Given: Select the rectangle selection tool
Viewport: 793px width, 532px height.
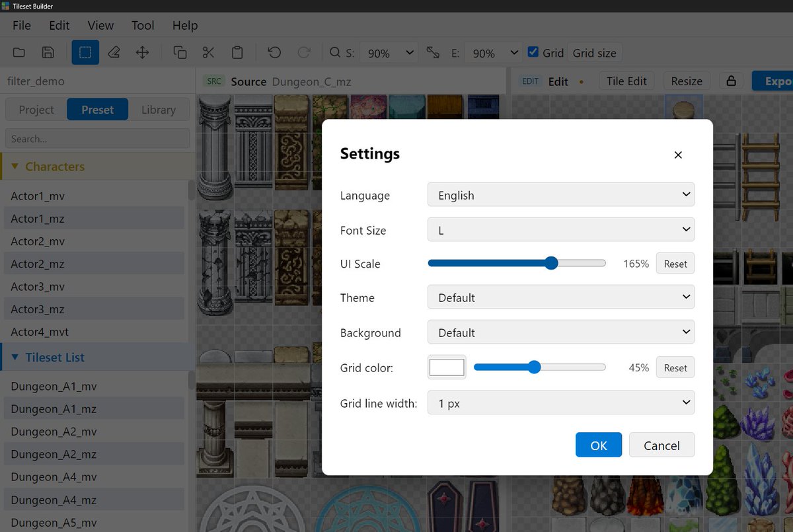Looking at the screenshot, I should 85,53.
